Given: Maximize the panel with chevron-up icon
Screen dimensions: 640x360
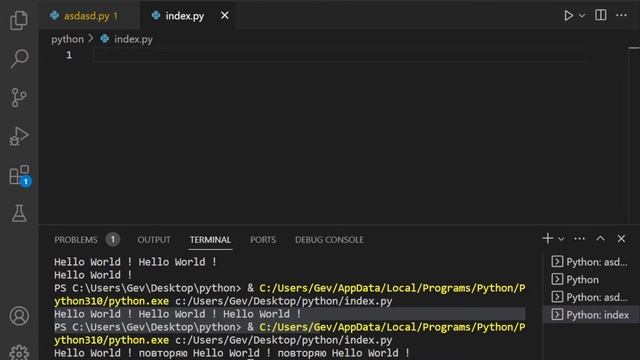Looking at the screenshot, I should (x=600, y=238).
